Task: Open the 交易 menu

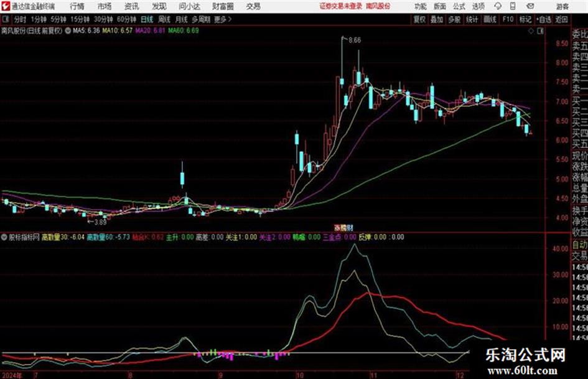Action: (x=253, y=6)
